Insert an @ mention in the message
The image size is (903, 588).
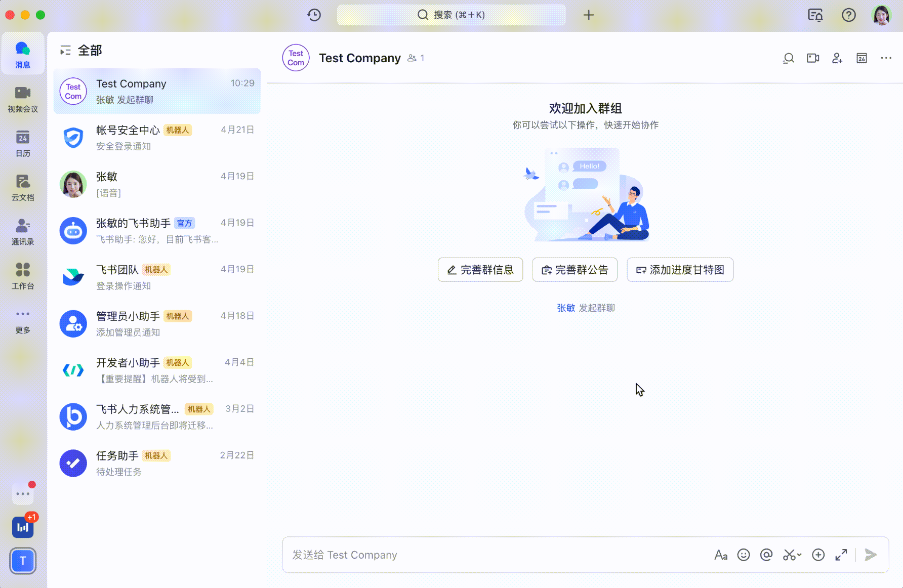tap(766, 555)
